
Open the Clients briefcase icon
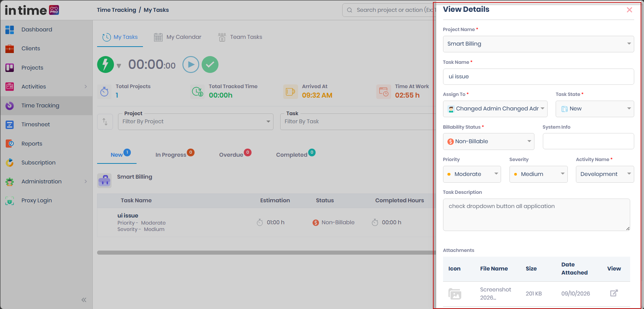(10, 49)
